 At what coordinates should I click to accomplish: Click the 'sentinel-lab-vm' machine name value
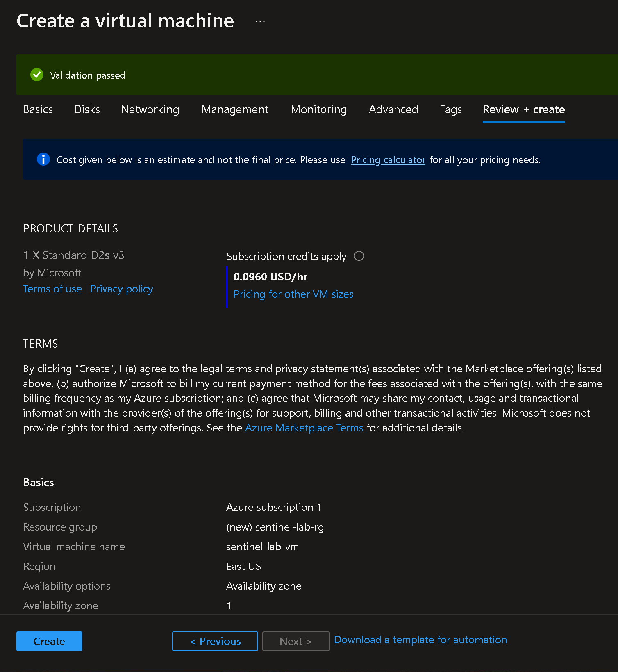[263, 547]
